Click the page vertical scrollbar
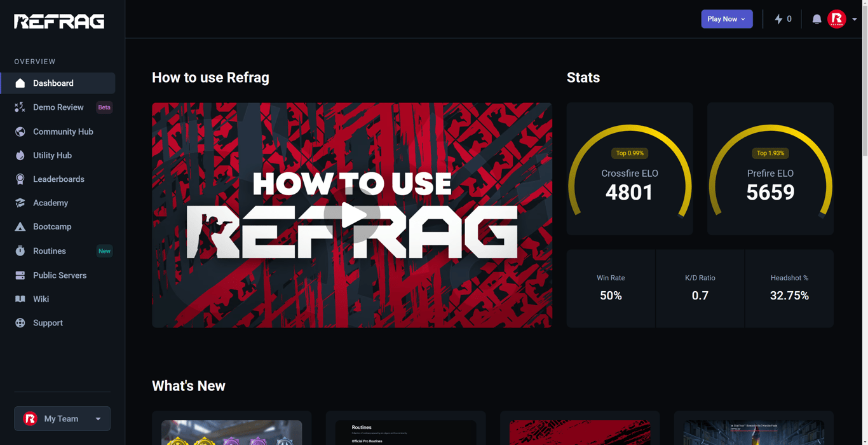 point(864,79)
